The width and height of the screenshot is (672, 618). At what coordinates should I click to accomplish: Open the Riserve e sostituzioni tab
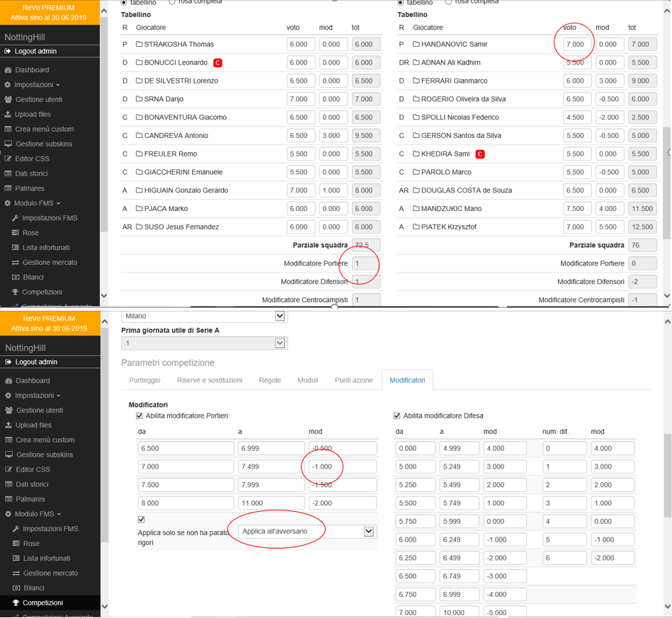tap(209, 380)
